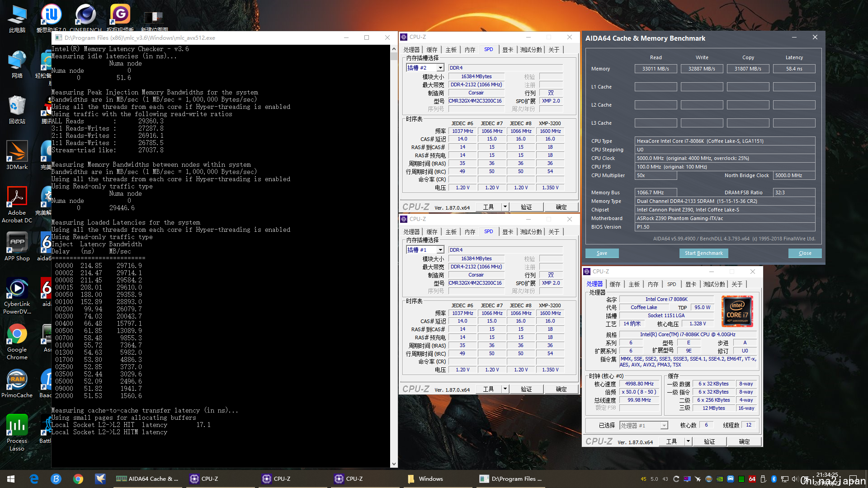Switch to D:\Program Files console taskbar item

pyautogui.click(x=510, y=479)
